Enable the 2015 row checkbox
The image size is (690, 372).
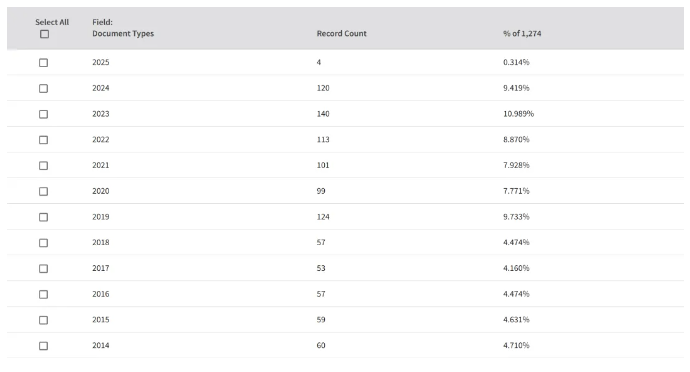[x=43, y=320]
